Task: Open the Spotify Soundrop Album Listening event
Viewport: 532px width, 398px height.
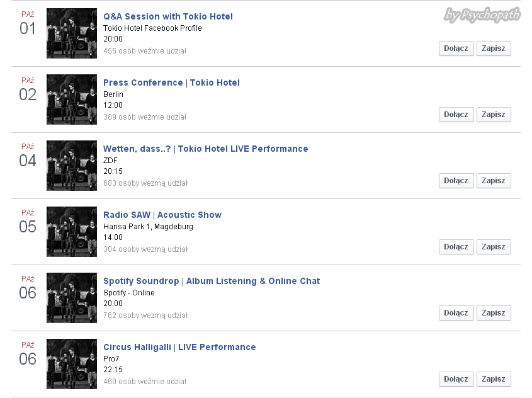Action: click(212, 281)
